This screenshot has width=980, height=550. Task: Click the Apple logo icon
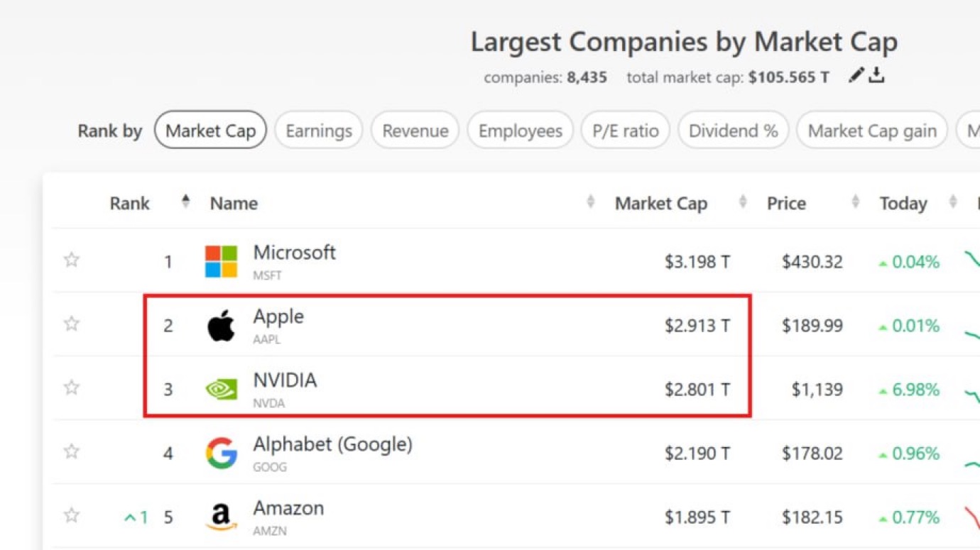point(221,326)
